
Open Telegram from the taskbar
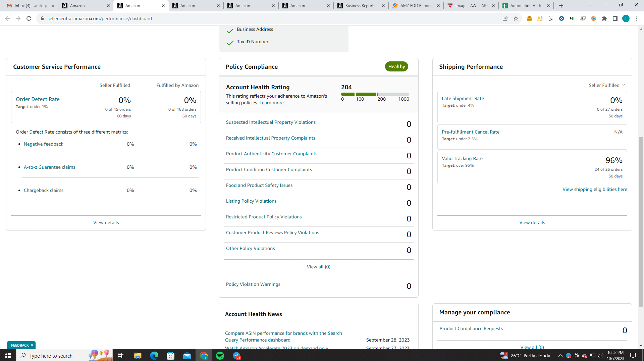click(237, 355)
